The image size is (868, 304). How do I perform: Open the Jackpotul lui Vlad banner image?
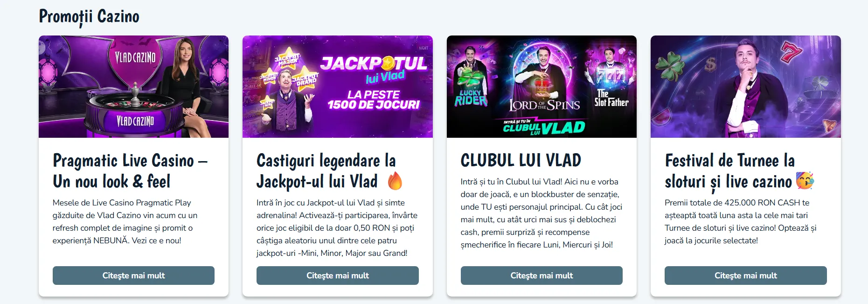click(338, 86)
